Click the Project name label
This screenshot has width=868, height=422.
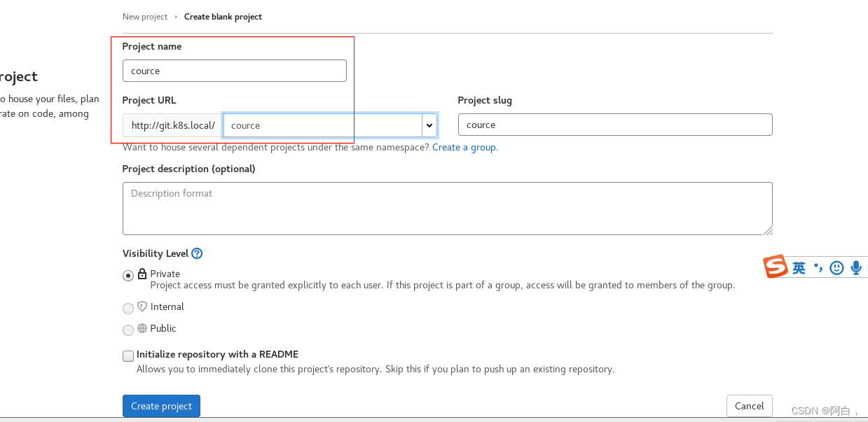[152, 47]
